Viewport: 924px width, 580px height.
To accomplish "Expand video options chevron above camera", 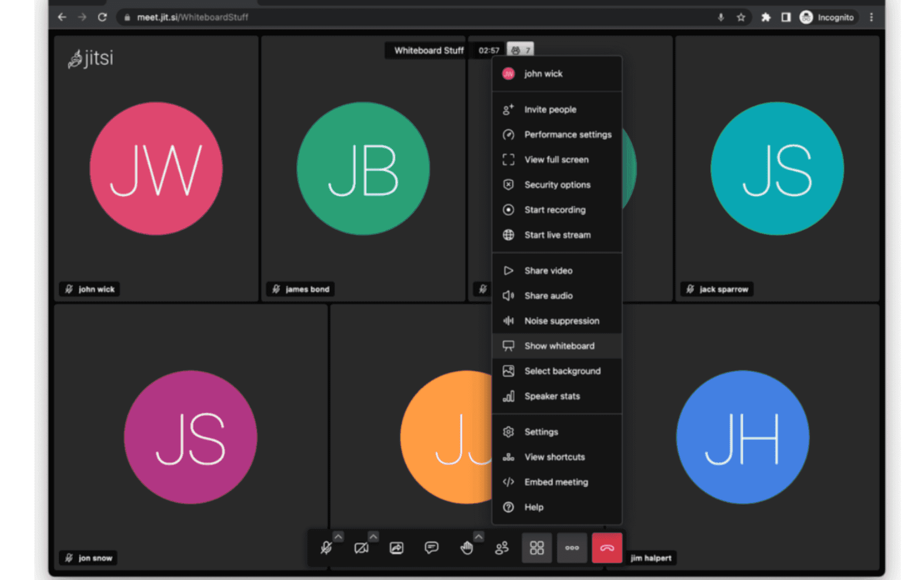I will pos(373,537).
